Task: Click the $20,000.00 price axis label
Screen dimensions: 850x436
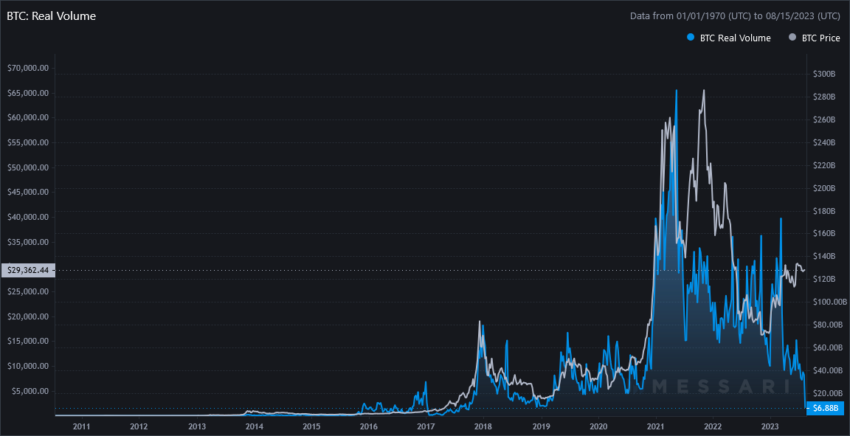Action: pyautogui.click(x=28, y=316)
